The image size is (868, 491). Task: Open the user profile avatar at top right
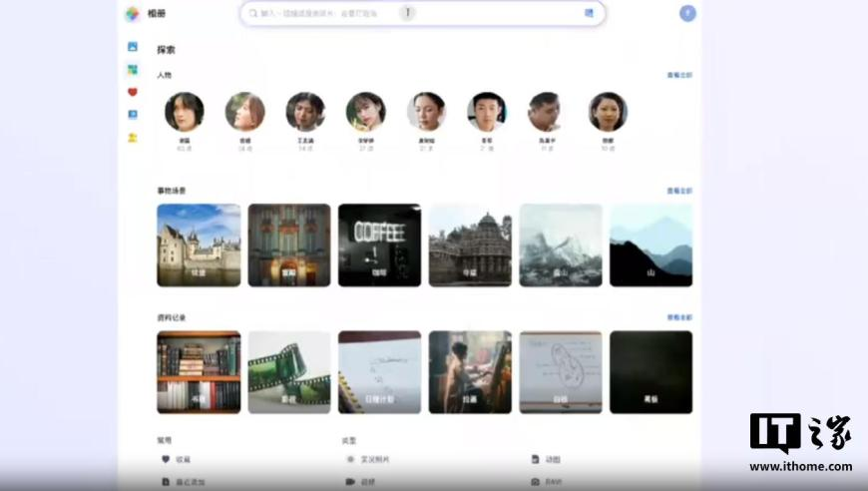pos(687,13)
